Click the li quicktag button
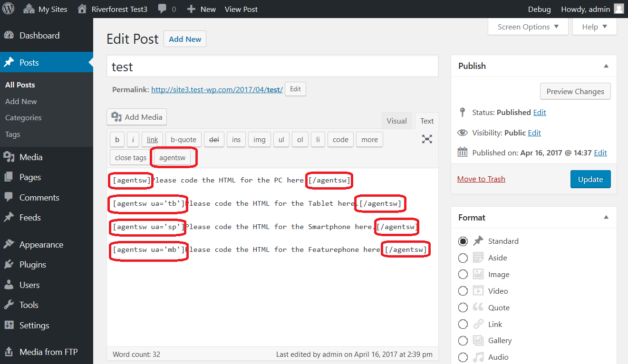 318,140
